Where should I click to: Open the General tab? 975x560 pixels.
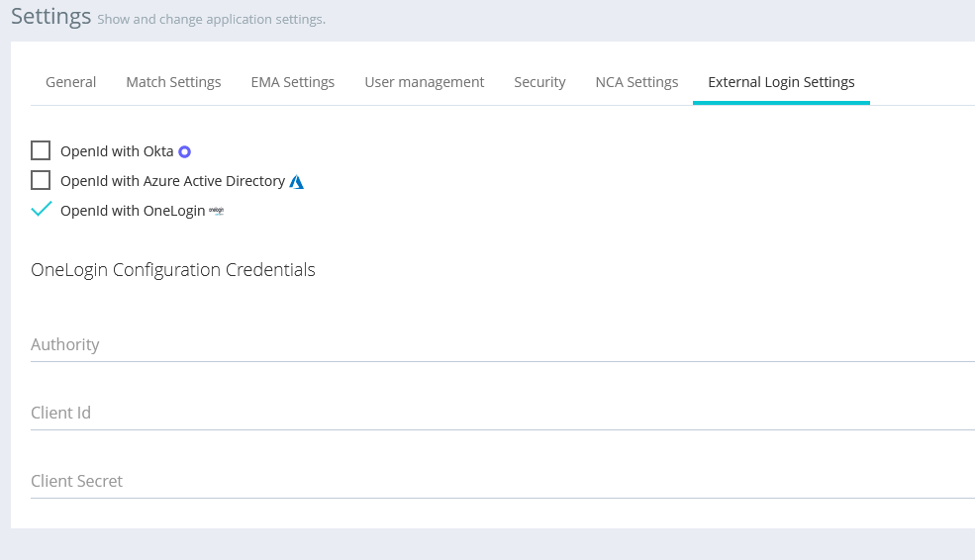(70, 82)
